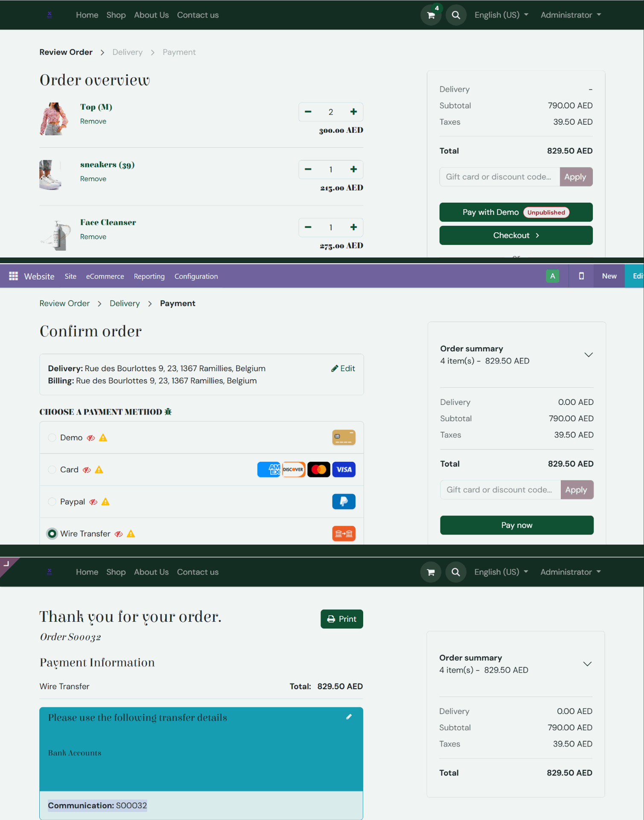Viewport: 644px width, 820px height.
Task: Click the Print button with printer icon
Action: pyautogui.click(x=341, y=619)
